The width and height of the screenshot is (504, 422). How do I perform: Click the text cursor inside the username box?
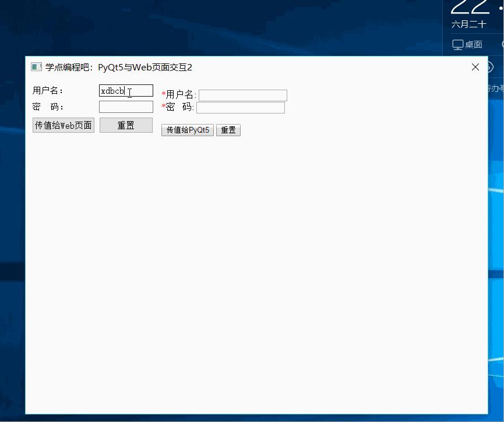129,91
